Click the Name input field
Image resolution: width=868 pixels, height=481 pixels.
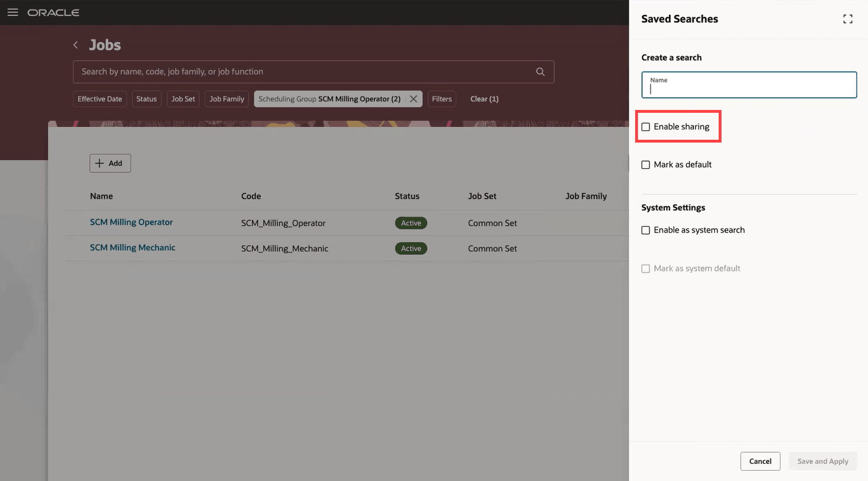(748, 88)
